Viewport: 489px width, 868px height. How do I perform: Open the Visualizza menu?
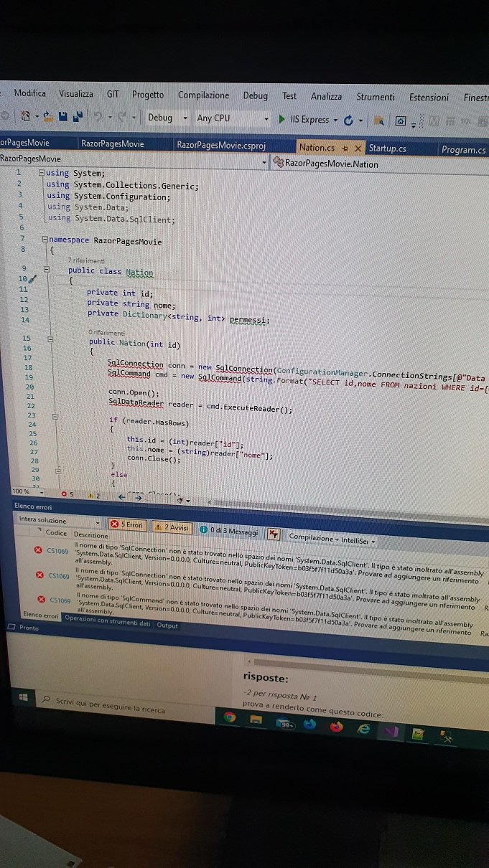(x=76, y=94)
